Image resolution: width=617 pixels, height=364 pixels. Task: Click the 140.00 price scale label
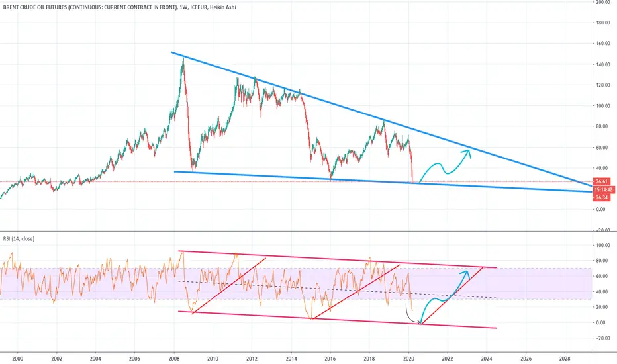[603, 65]
